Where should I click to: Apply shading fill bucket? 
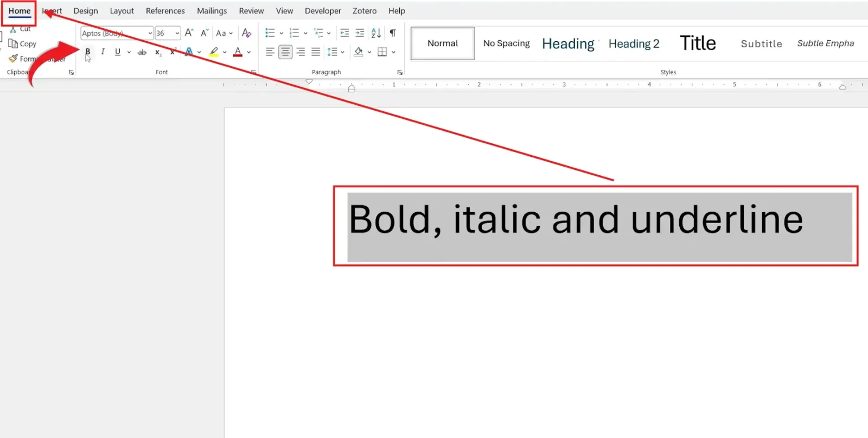359,52
